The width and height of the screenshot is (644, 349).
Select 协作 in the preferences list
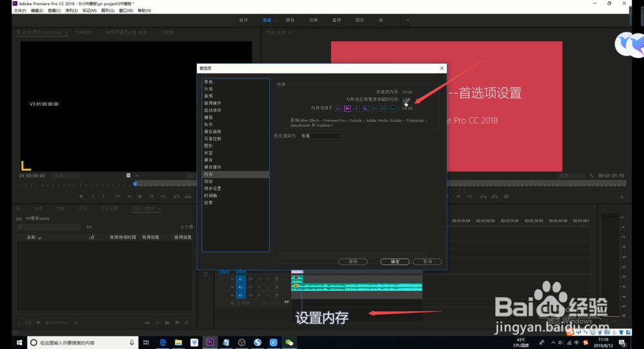point(209,124)
